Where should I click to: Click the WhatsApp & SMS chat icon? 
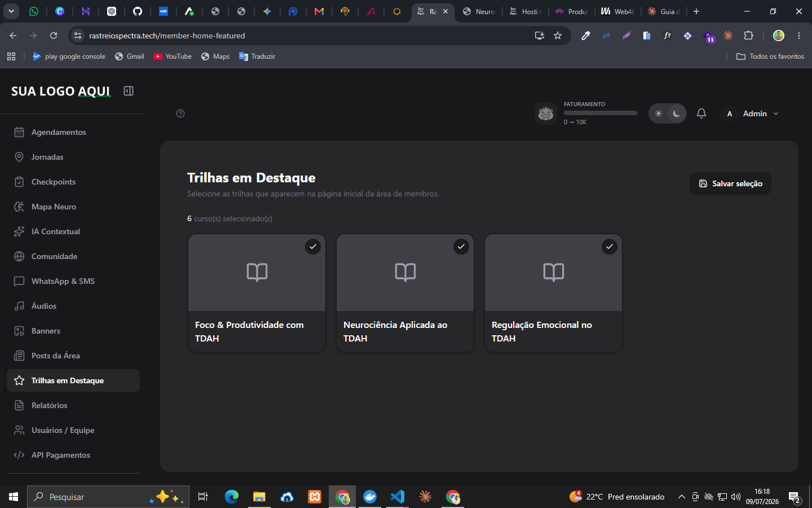click(x=19, y=281)
